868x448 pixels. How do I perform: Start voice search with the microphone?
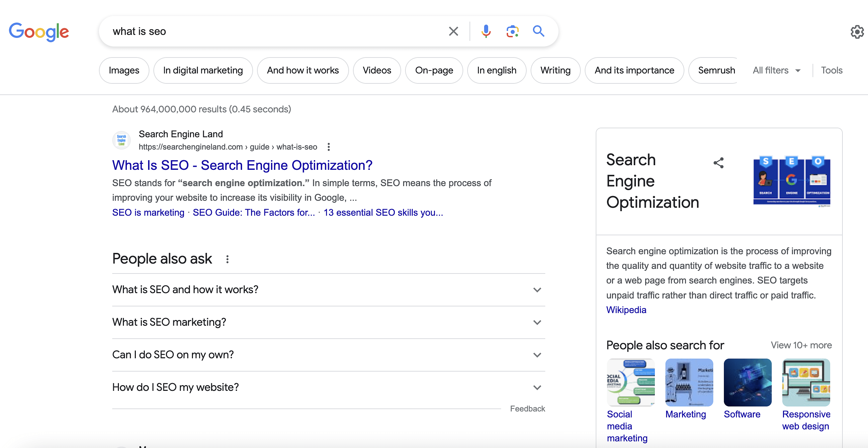(486, 31)
